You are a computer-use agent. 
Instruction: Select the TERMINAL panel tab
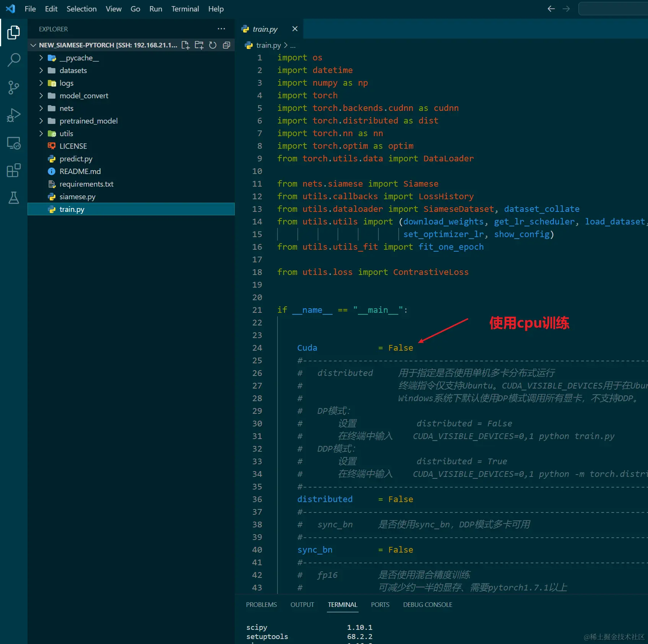pyautogui.click(x=343, y=605)
